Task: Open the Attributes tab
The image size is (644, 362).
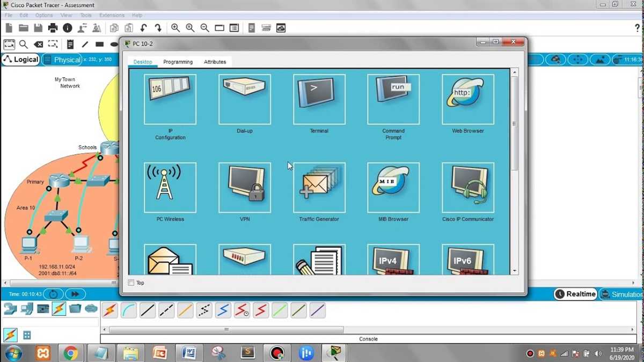Action: coord(215,62)
